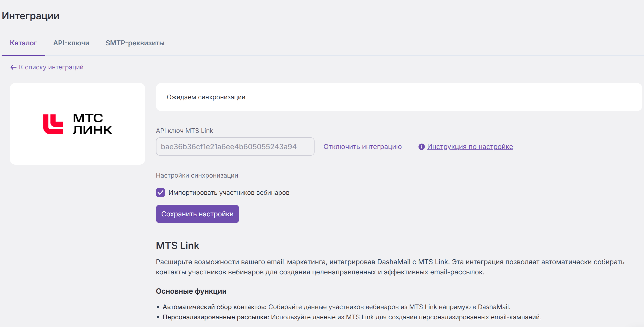644x327 pixels.
Task: Click the Импортировать участников вебинаров label text
Action: 229,192
